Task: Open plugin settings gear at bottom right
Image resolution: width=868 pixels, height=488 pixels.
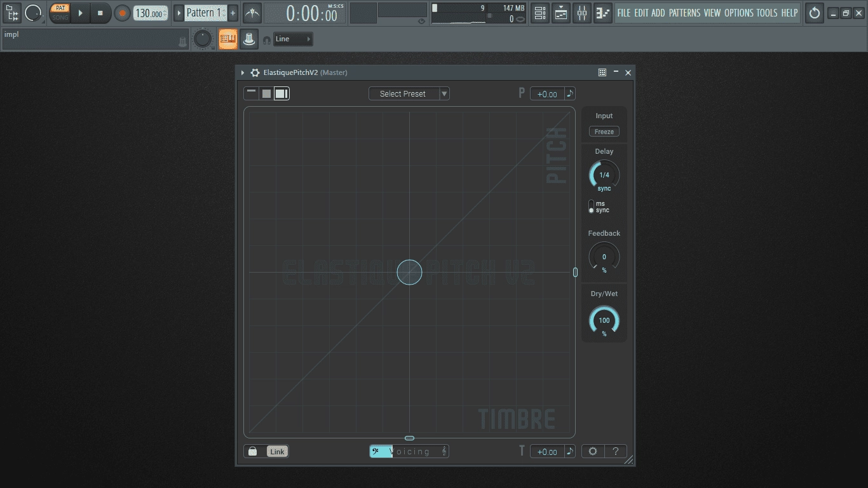Action: [x=593, y=451]
